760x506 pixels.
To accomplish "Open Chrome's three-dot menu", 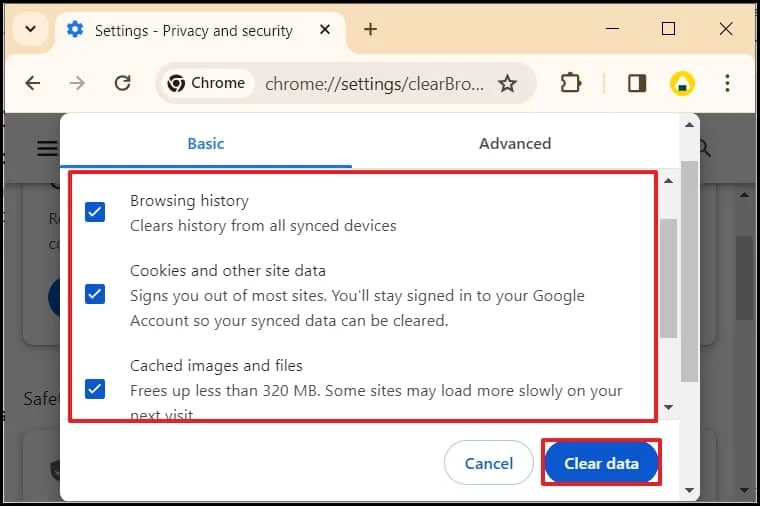I will point(727,84).
